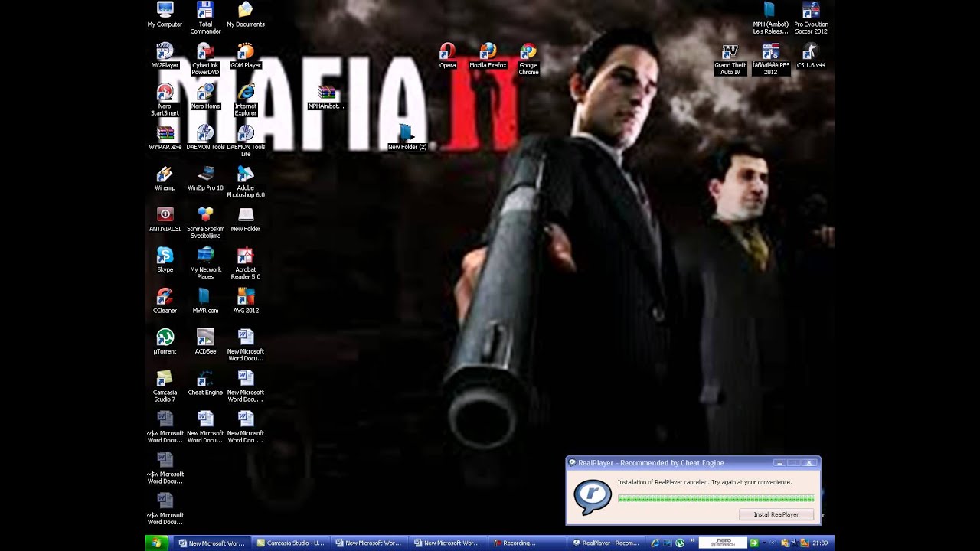The width and height of the screenshot is (980, 551).
Task: Open New Folder (2) on desktop
Action: point(407,138)
